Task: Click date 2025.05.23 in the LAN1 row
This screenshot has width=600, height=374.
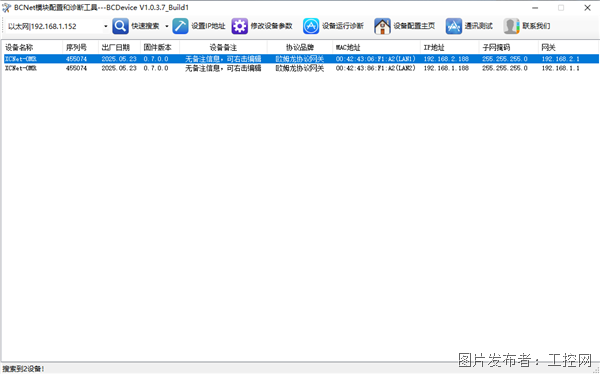Action: (119, 59)
